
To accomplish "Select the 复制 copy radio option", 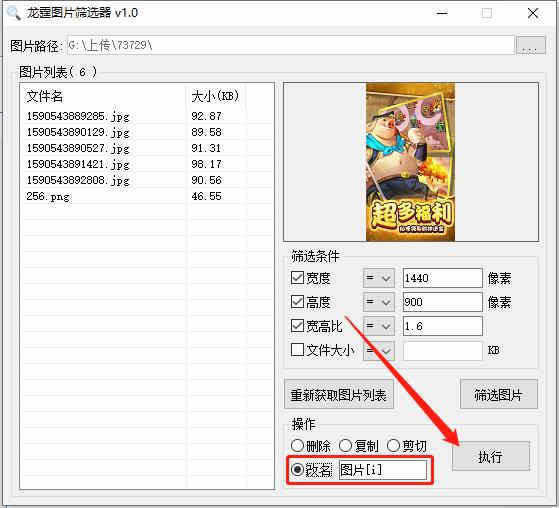I will 345,446.
